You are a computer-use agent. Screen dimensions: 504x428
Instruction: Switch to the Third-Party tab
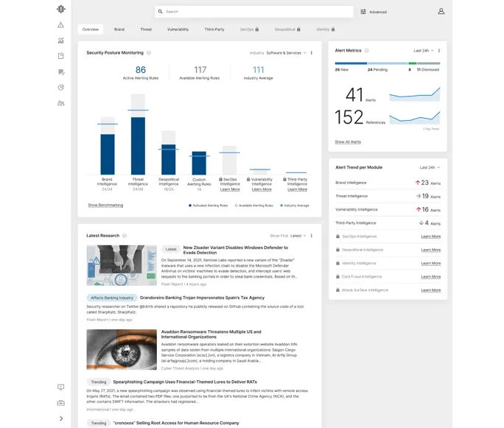pos(214,29)
